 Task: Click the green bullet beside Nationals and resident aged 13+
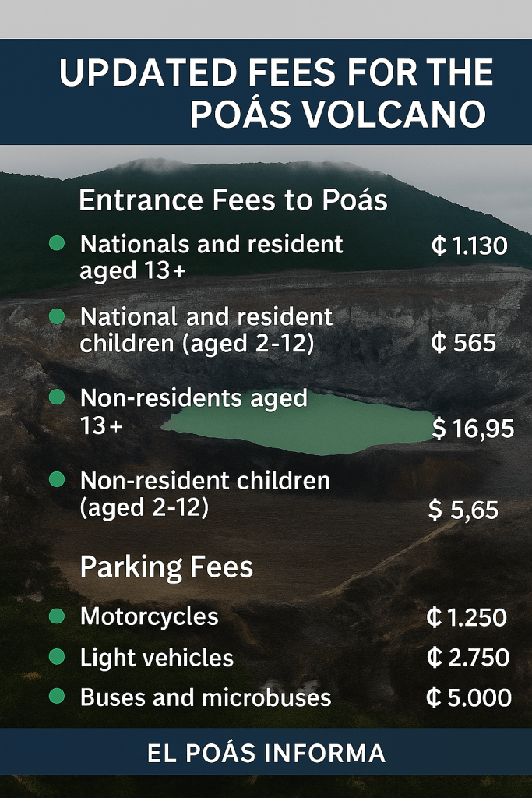[x=57, y=244]
